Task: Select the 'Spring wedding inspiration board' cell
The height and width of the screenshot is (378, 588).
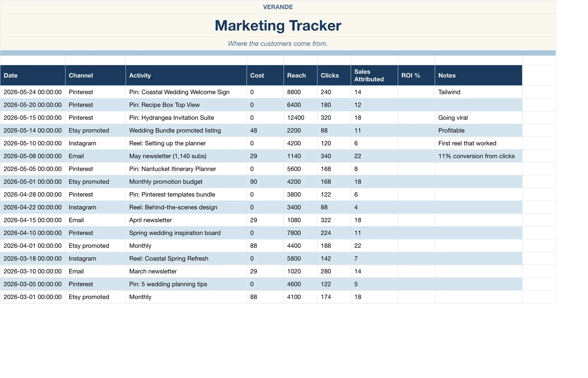Action: pos(186,233)
